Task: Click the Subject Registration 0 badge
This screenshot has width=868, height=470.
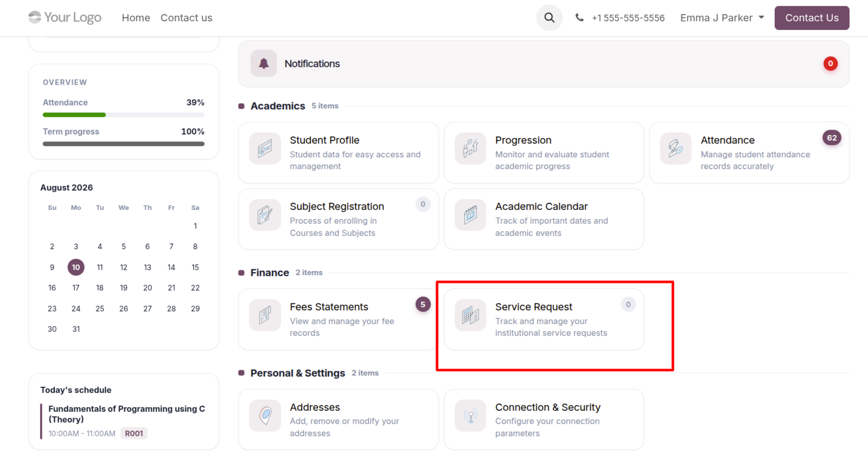Action: 423,204
